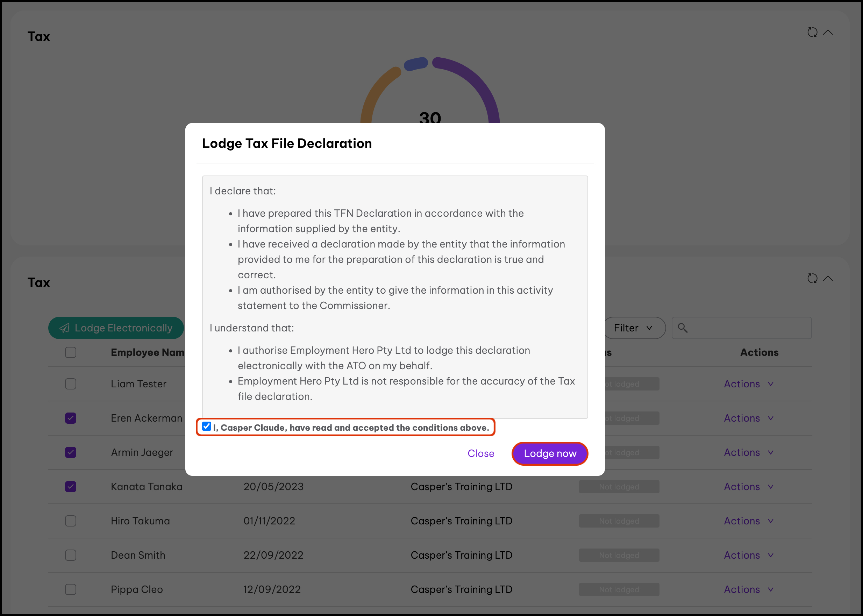Click refresh icon in top Tax panel
863x616 pixels.
(x=812, y=32)
